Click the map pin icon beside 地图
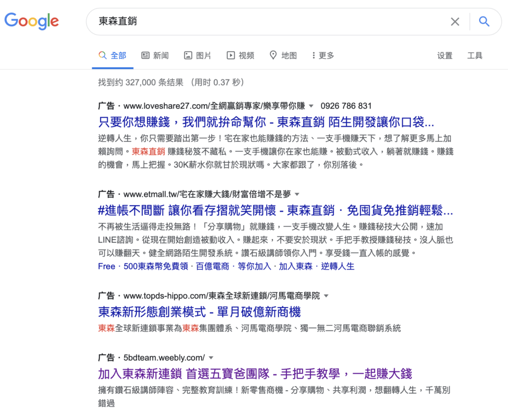508x420 pixels. click(x=273, y=55)
